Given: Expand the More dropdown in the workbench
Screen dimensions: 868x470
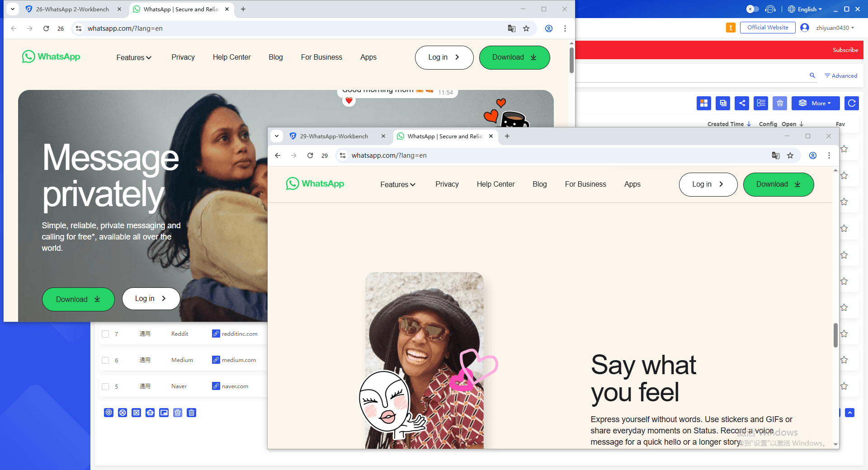Looking at the screenshot, I should pyautogui.click(x=816, y=103).
